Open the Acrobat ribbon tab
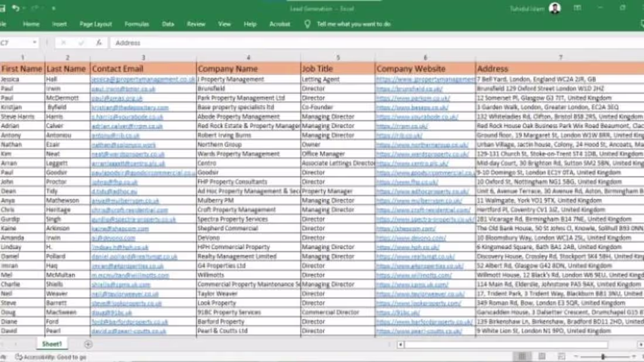The height and width of the screenshot is (362, 644). (x=280, y=24)
